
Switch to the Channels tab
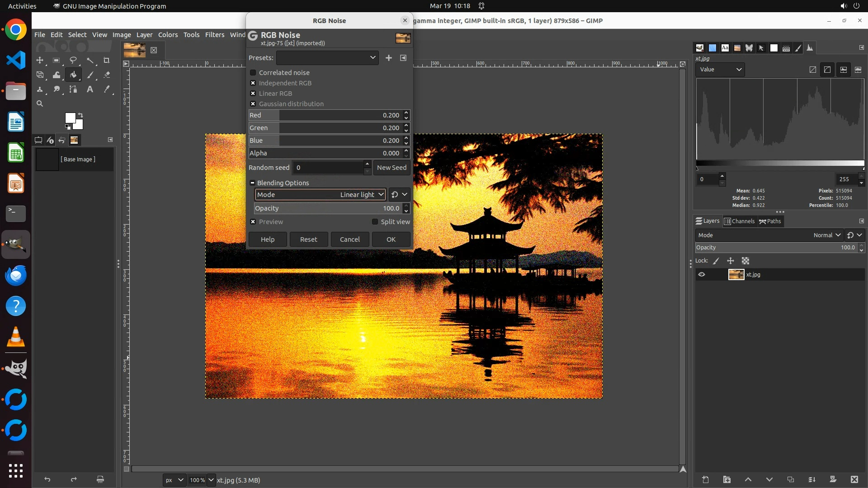[739, 221]
